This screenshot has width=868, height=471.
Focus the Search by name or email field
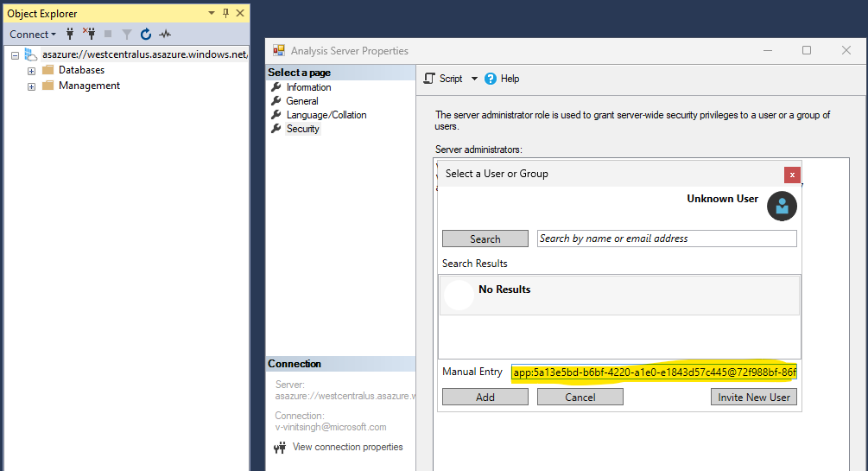(x=667, y=239)
